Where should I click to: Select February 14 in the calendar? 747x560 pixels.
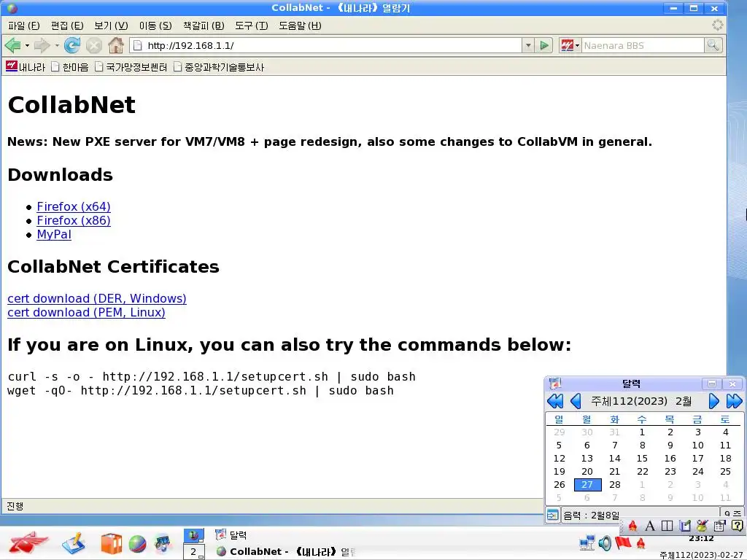tap(614, 458)
